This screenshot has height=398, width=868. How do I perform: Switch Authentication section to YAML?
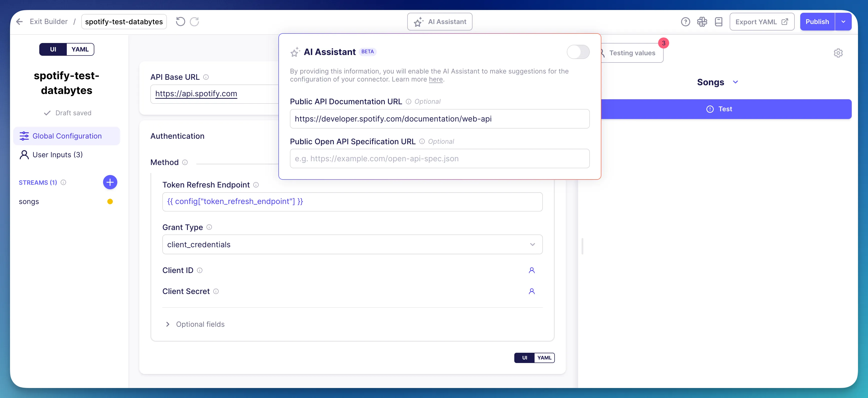(x=544, y=358)
